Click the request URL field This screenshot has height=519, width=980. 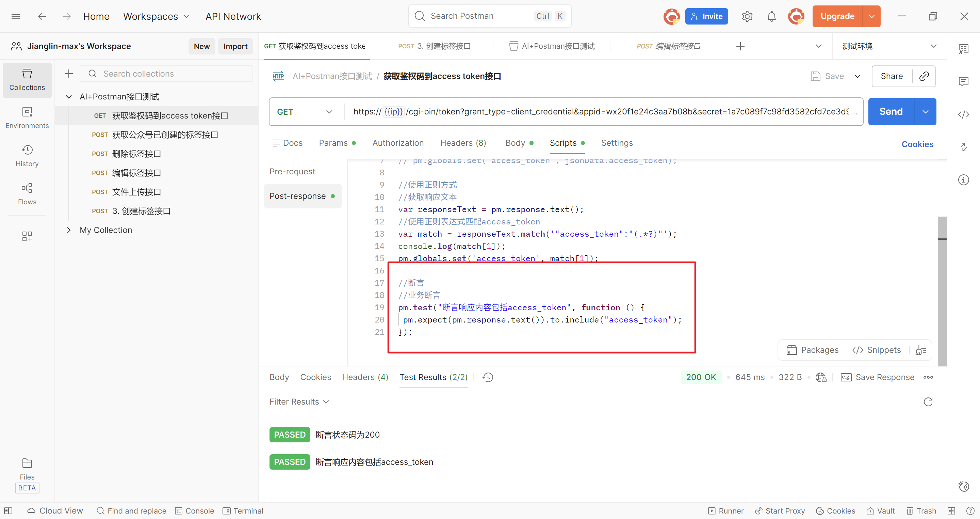pyautogui.click(x=604, y=112)
